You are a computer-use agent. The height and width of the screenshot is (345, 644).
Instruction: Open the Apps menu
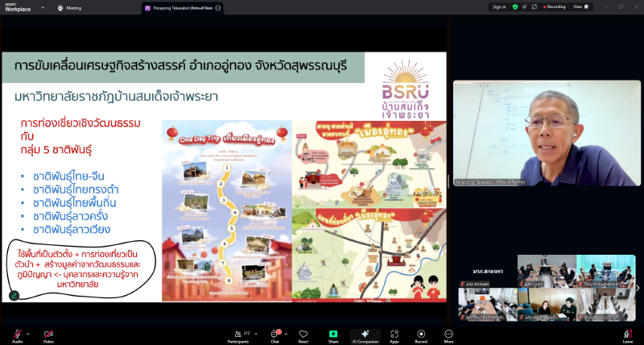coord(394,334)
